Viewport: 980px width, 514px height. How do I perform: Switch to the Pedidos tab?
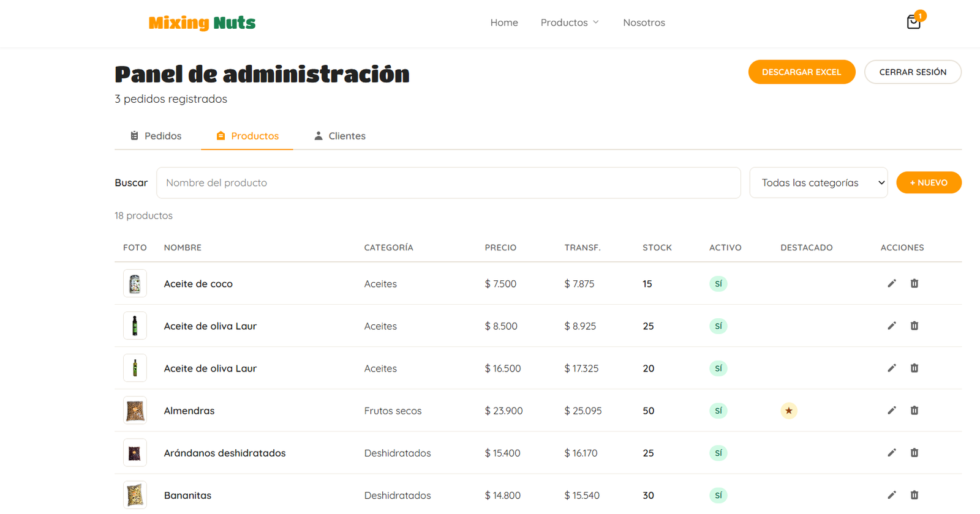coord(156,136)
